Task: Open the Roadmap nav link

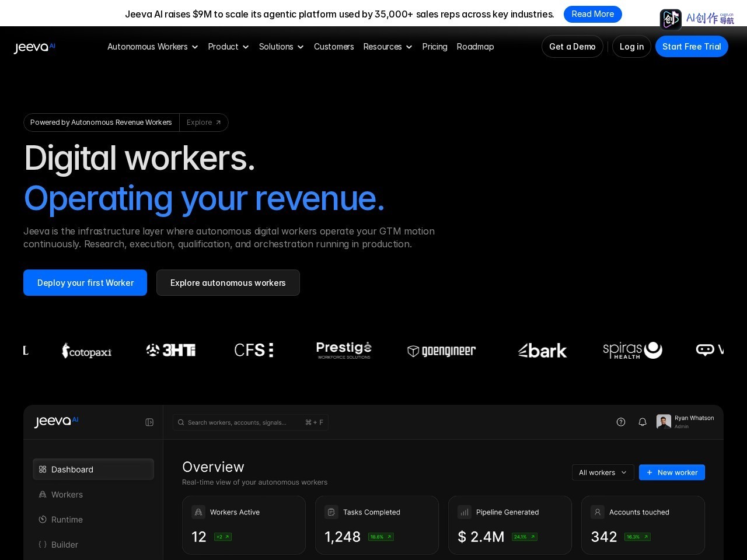Action: (475, 47)
